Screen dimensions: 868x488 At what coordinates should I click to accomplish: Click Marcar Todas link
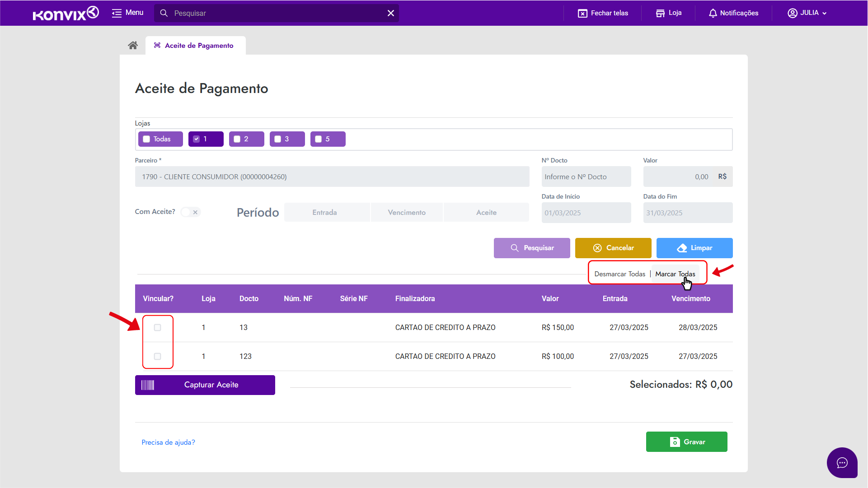tap(675, 274)
